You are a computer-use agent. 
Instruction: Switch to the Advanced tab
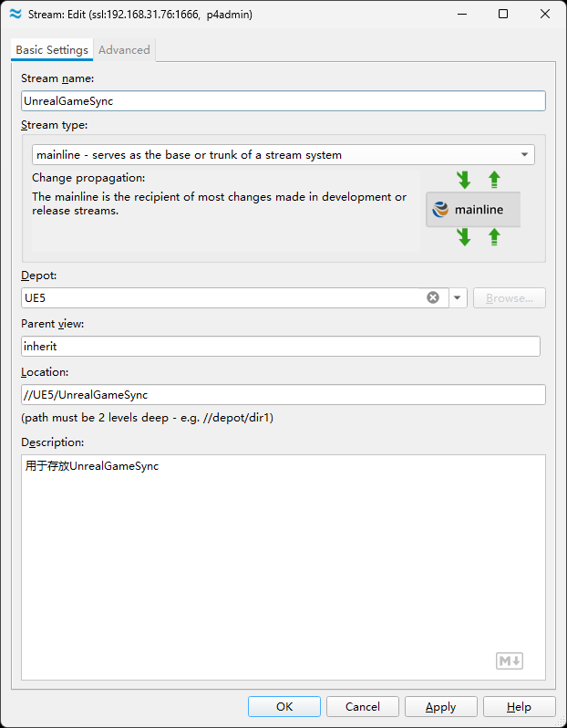(124, 49)
